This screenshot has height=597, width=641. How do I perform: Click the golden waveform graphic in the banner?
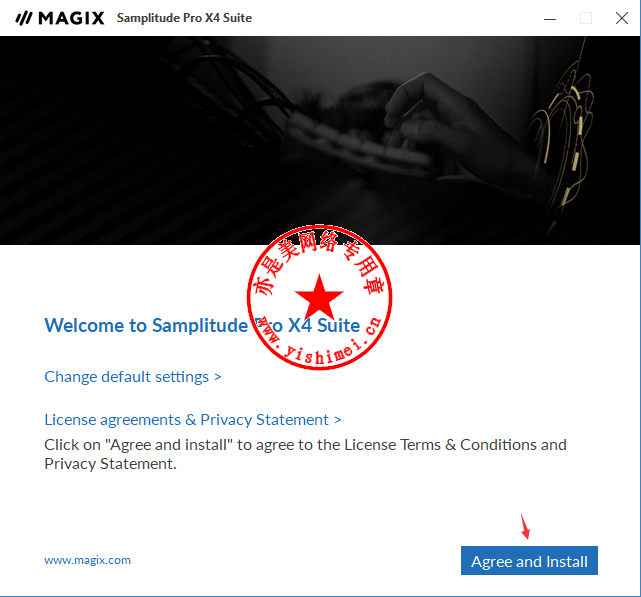pos(564,139)
